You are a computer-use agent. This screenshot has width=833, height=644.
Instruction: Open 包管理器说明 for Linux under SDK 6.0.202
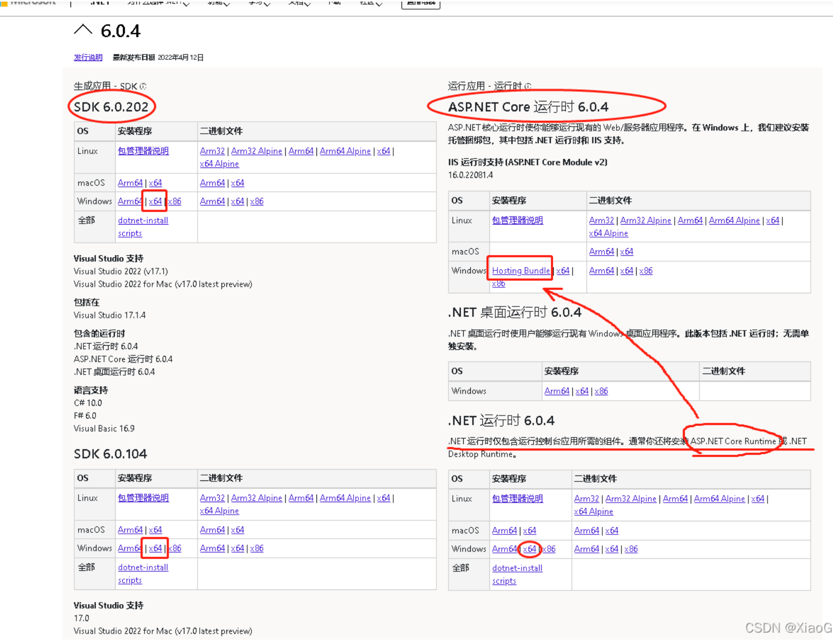coord(143,151)
